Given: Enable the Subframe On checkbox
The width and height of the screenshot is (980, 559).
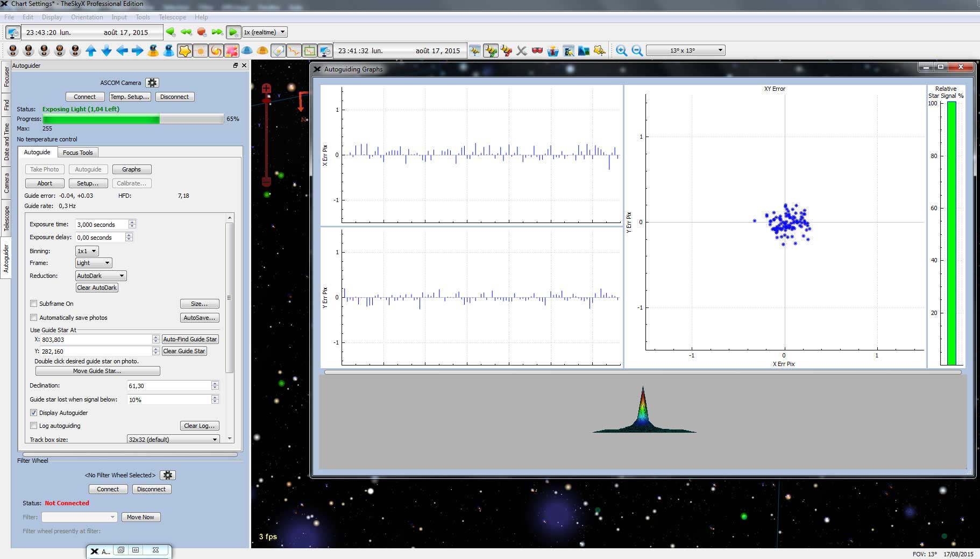Looking at the screenshot, I should pyautogui.click(x=34, y=303).
